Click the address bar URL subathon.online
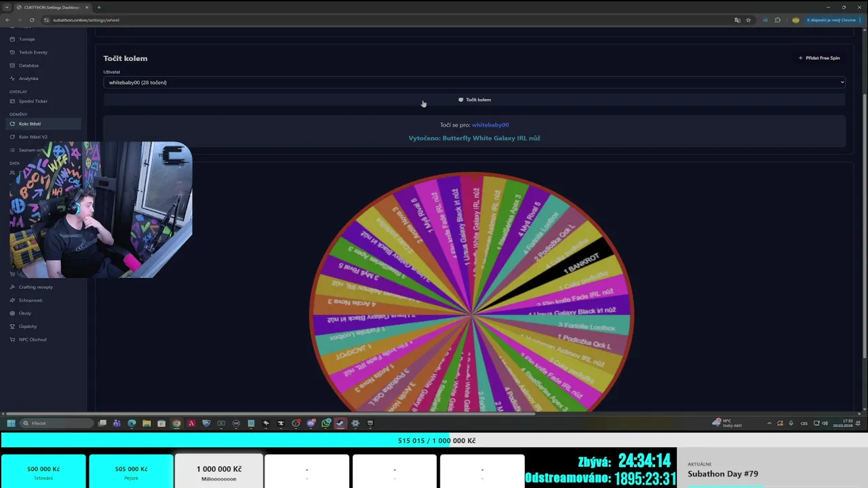Viewport: 868px width, 488px height. pos(85,20)
